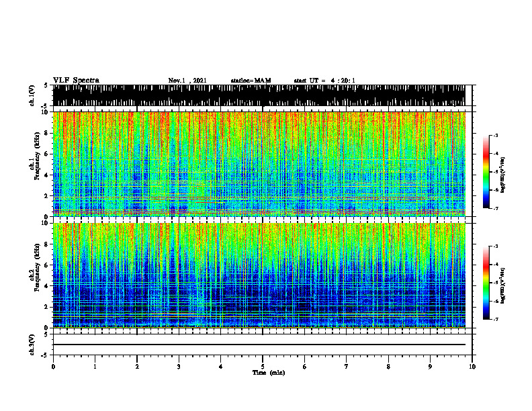Click the ch.1 spectrogram color scale bar
Image resolution: width=532 pixels, height=411 pixels.
pos(486,172)
